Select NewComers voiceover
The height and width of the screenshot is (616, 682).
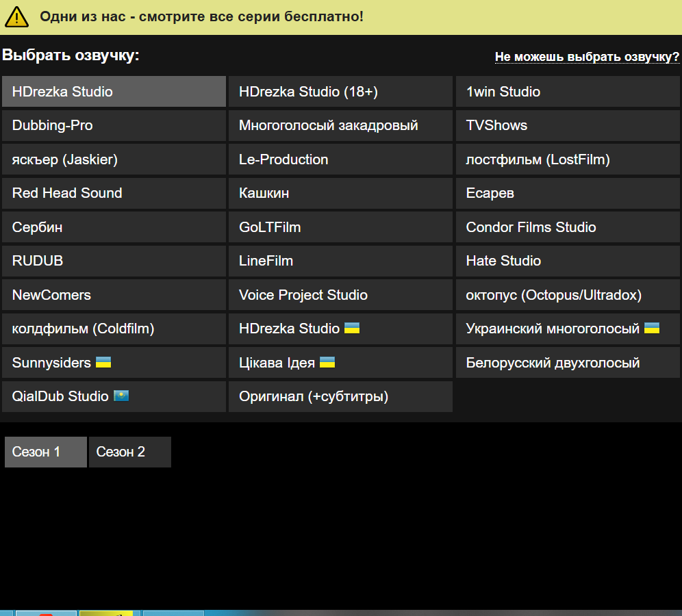tap(114, 295)
